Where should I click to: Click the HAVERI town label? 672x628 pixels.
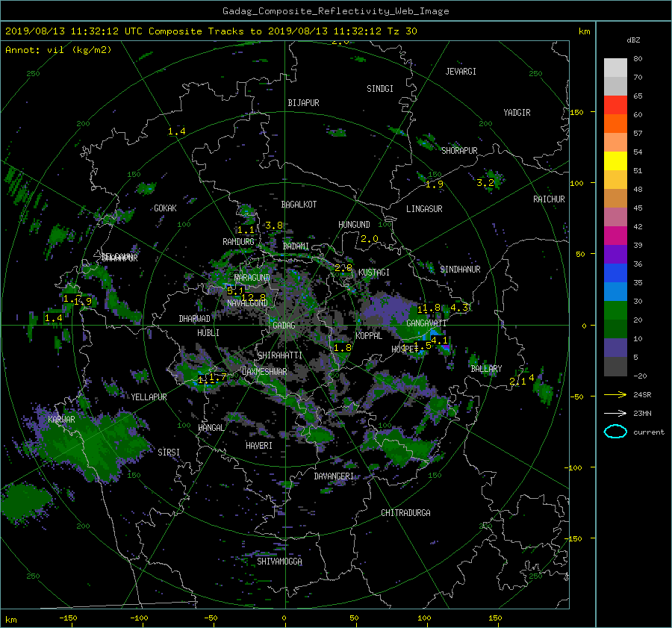[x=259, y=446]
